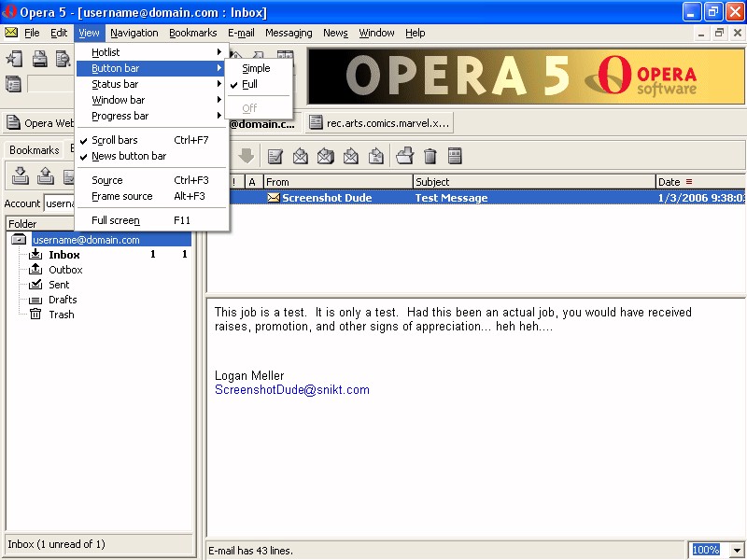The width and height of the screenshot is (747, 560).
Task: Click the hotlist panel icon beside address field
Action: click(13, 84)
